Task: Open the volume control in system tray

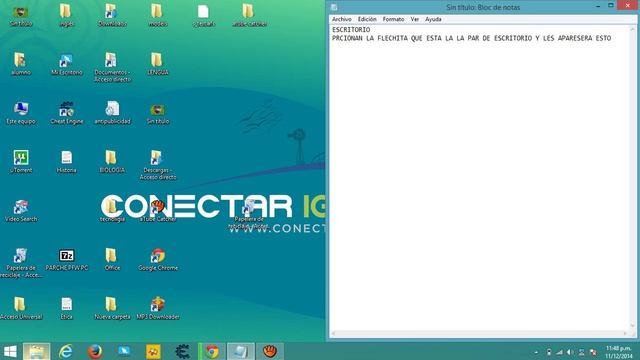Action: [x=570, y=352]
